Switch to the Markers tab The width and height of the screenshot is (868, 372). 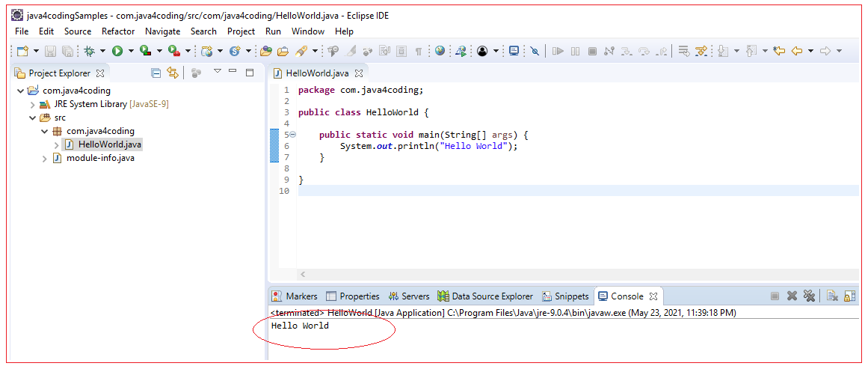295,296
